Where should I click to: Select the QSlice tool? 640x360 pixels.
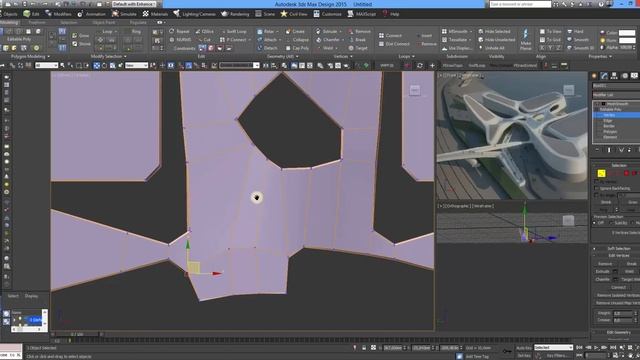point(204,31)
